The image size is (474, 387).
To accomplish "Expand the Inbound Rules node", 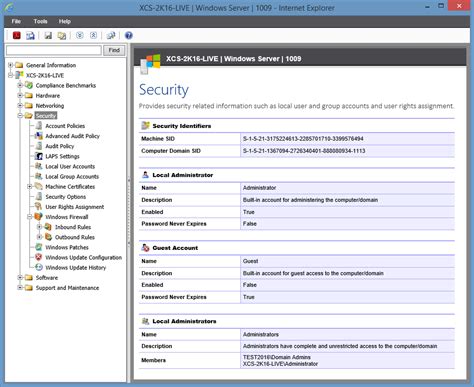I will [39, 227].
